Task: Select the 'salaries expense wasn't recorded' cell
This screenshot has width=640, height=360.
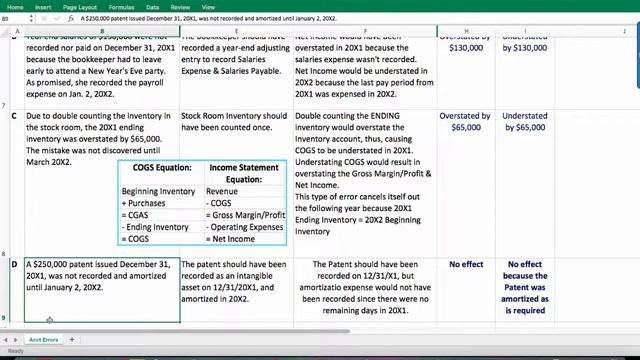Action: point(365,73)
